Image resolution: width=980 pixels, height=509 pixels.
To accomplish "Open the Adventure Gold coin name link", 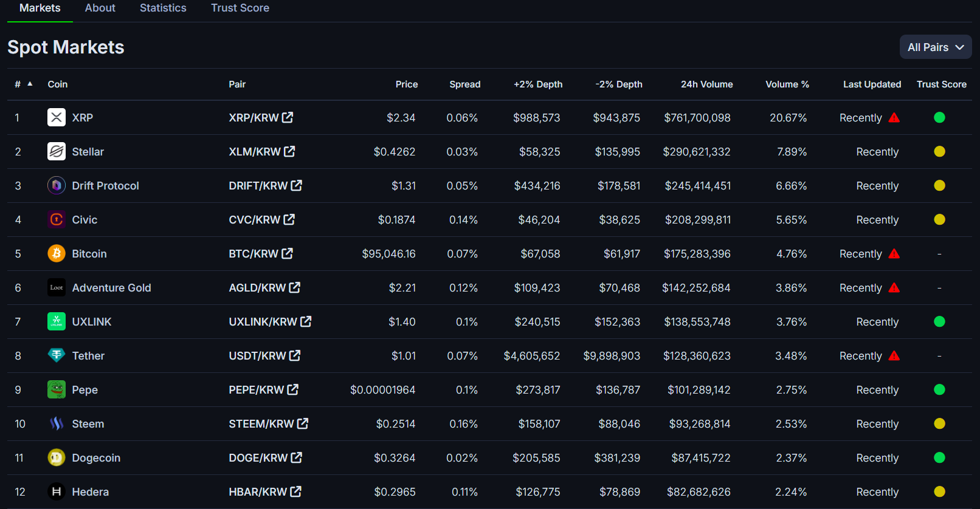I will tap(112, 288).
